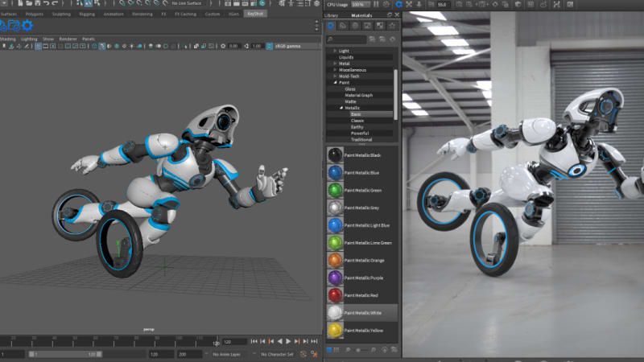Choose Paint Metallic Green material
Image resolution: width=644 pixels, height=362 pixels.
tap(361, 191)
